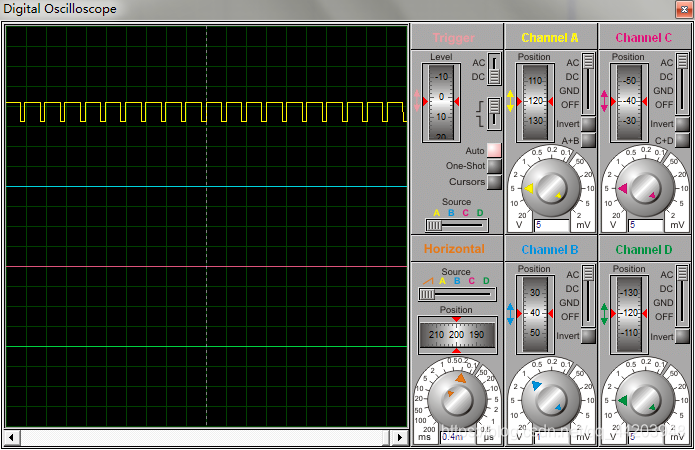This screenshot has height=450, width=695.
Task: Click the Trigger Source selector slider
Action: pyautogui.click(x=457, y=225)
